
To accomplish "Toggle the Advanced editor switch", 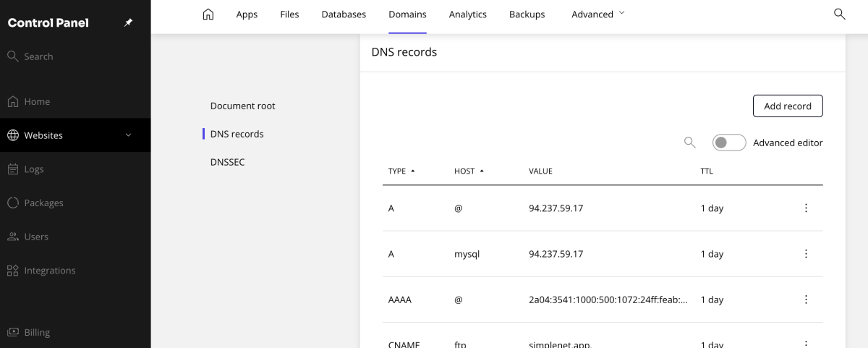I will [x=728, y=143].
